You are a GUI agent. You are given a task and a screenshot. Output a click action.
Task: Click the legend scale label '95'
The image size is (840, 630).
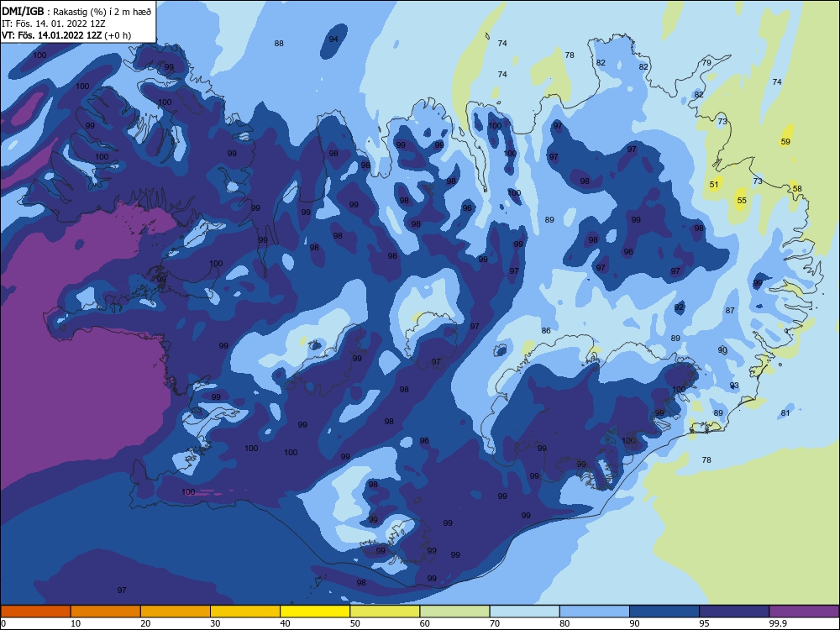click(704, 623)
